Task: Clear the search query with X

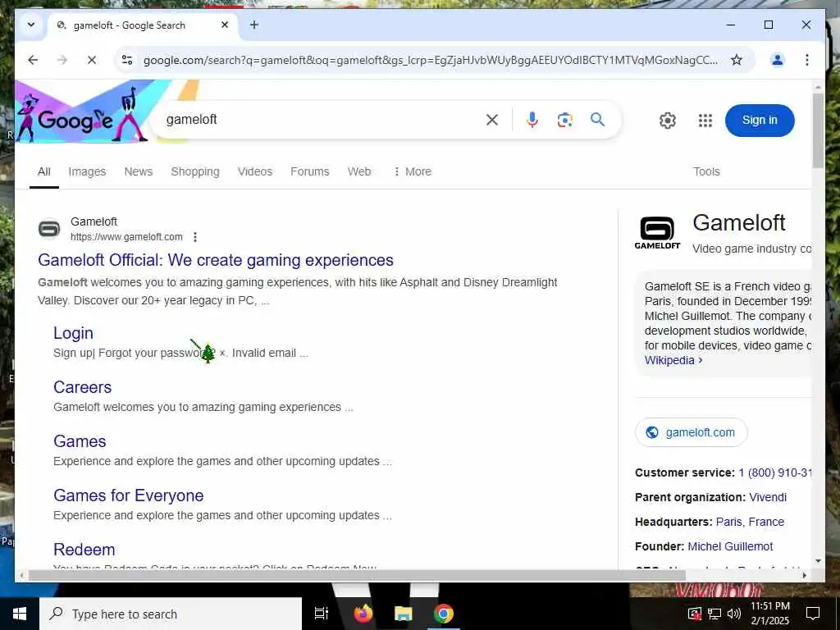Action: click(x=492, y=120)
